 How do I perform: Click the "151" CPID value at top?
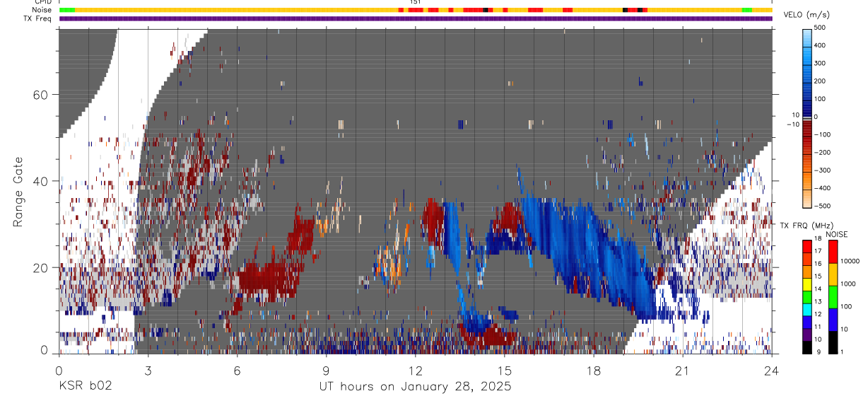416,3
